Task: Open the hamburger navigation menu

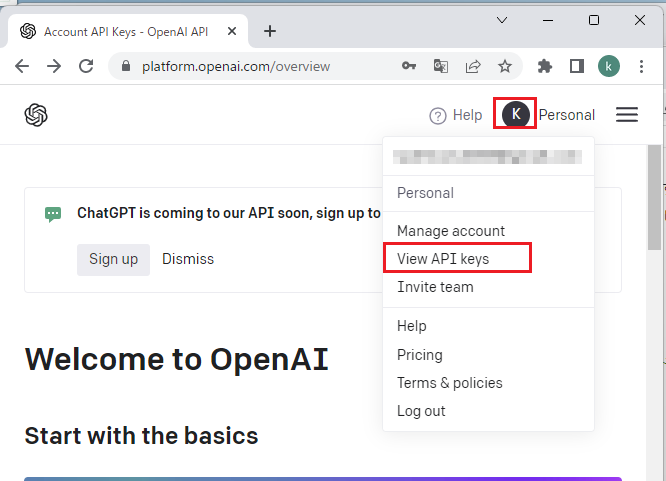Action: (627, 115)
